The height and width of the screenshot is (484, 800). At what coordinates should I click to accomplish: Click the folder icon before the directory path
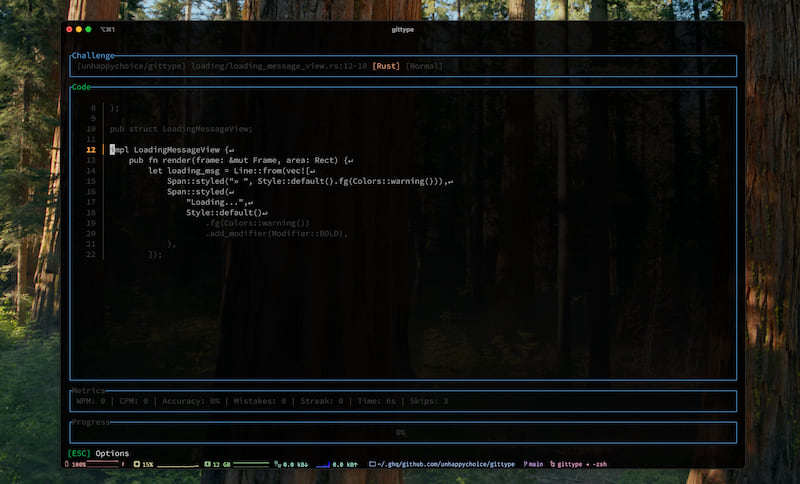[373, 465]
